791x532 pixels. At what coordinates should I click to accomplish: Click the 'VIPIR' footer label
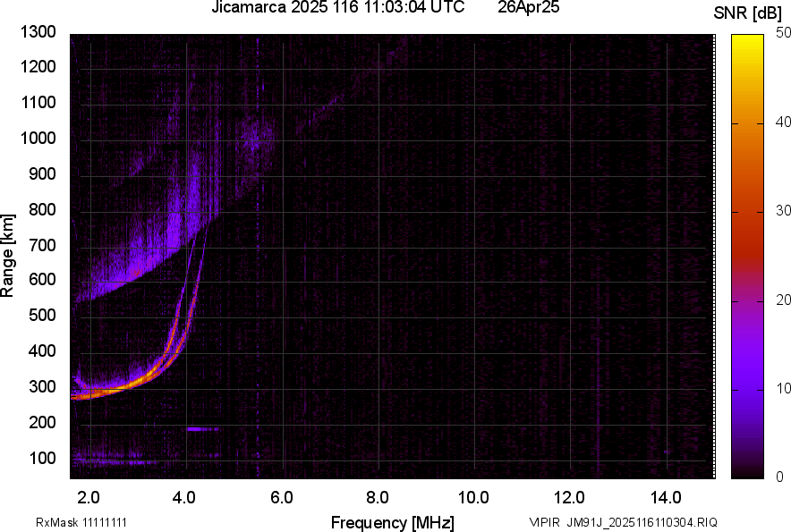pyautogui.click(x=544, y=522)
